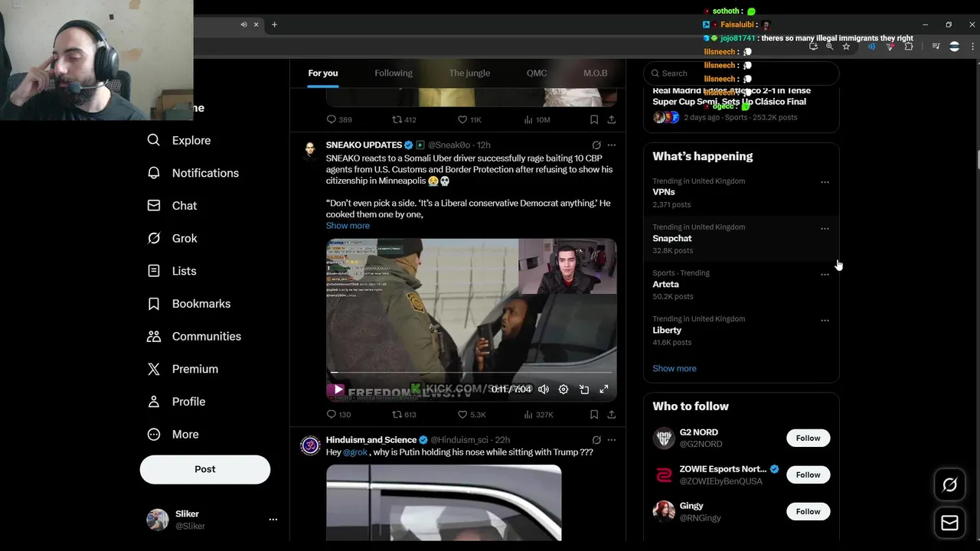This screenshot has width=980, height=551.
Task: Open floating messages envelope at bottom right
Action: click(949, 523)
